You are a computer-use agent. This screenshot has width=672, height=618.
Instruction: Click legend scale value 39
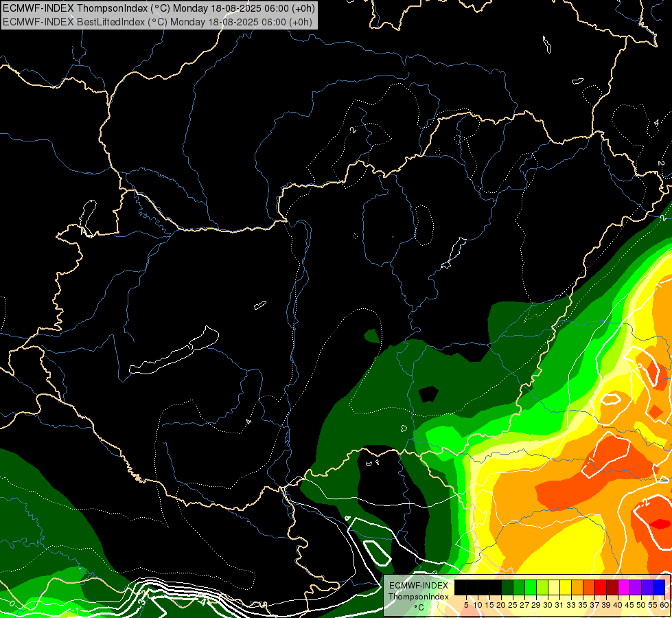pos(606,605)
